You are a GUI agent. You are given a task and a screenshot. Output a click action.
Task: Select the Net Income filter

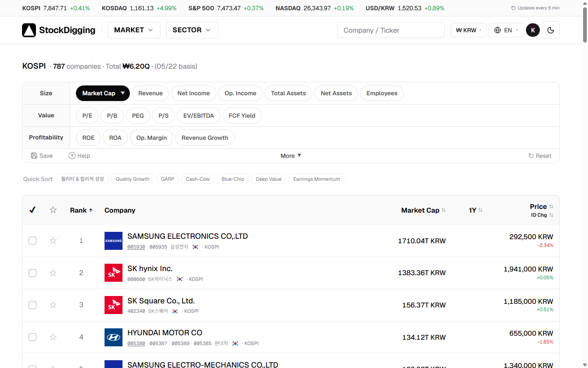pos(194,93)
